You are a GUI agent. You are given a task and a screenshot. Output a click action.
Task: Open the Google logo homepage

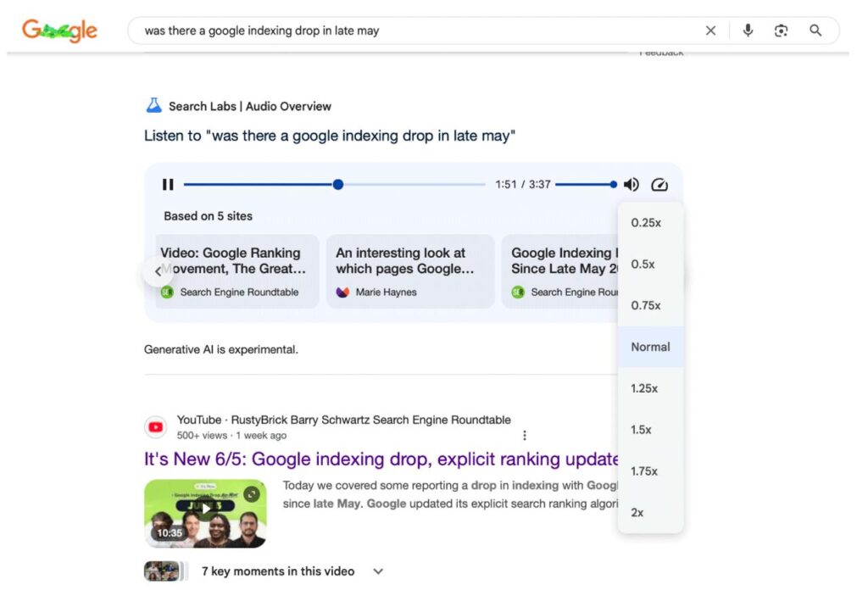point(59,31)
